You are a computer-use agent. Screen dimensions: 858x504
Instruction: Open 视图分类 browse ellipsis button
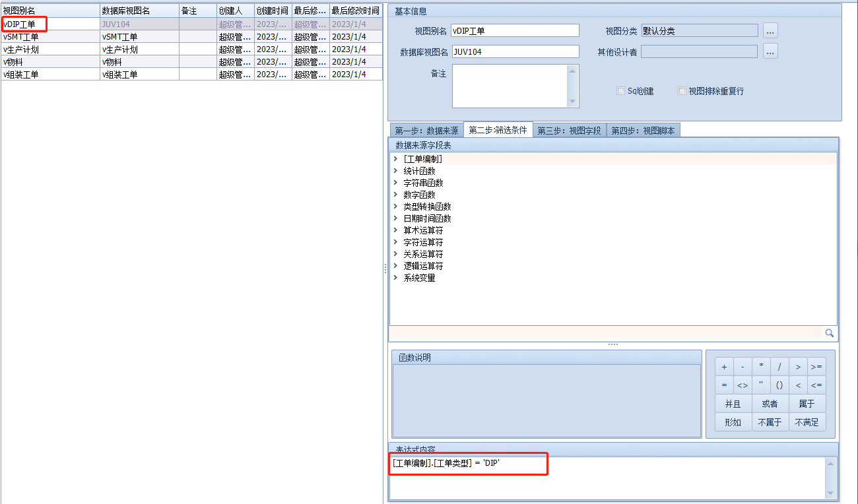pos(770,30)
